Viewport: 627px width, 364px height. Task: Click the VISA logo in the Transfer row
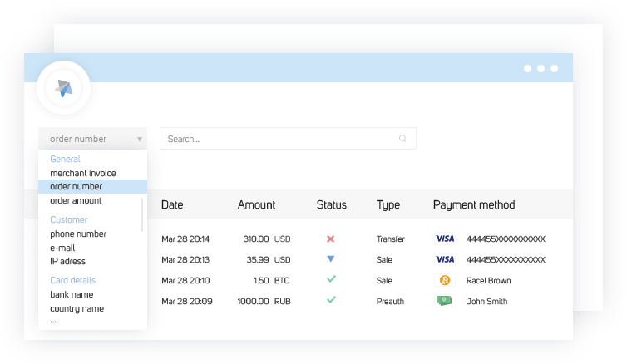445,239
